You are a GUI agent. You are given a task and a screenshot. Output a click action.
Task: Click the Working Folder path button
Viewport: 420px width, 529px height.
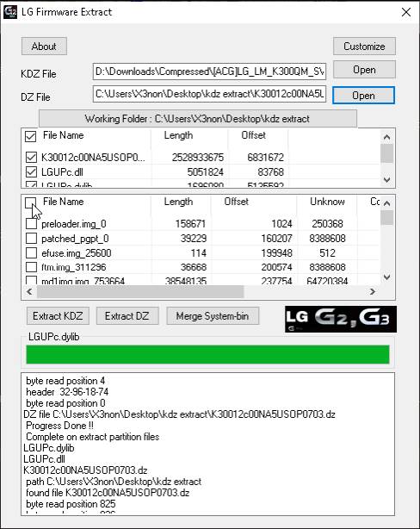tap(198, 119)
